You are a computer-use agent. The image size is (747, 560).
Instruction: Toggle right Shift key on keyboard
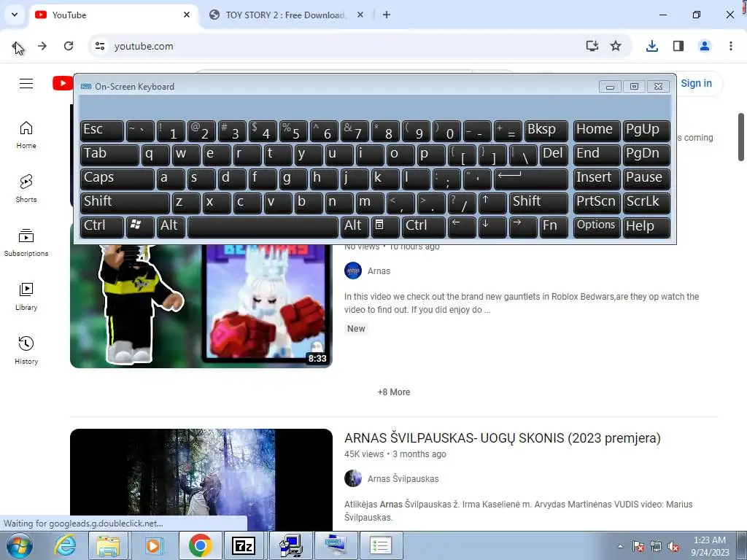coord(539,203)
